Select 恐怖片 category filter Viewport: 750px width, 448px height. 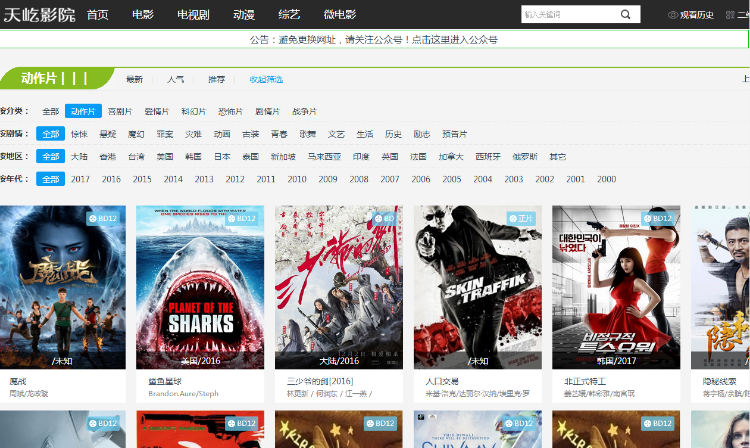coord(231,111)
